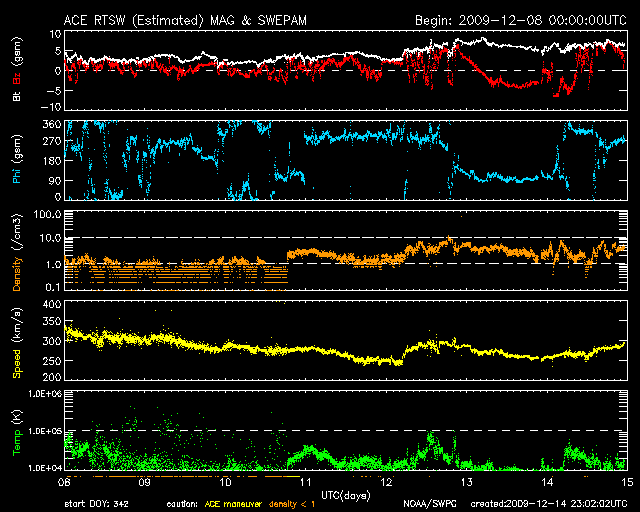Click the '350' tick on the Speed axis
This screenshot has height=512, width=640.
[x=52, y=322]
